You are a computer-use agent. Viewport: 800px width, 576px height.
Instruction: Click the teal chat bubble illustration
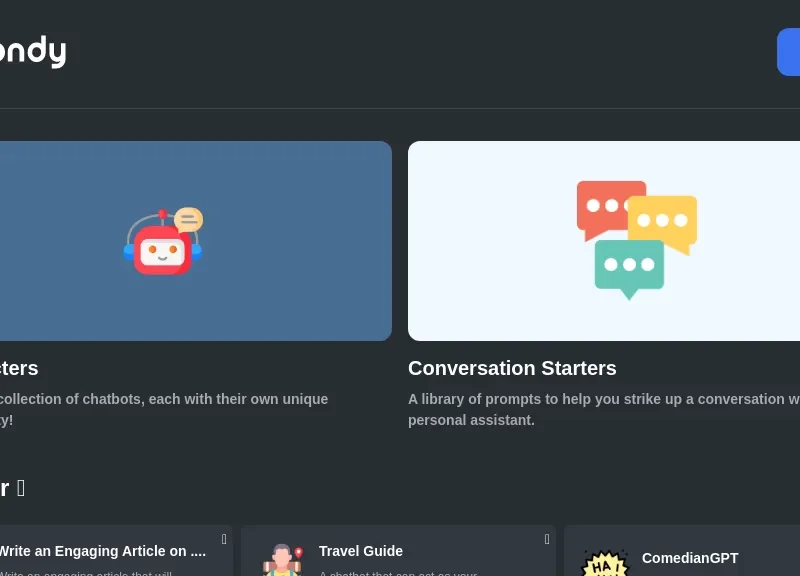628,267
